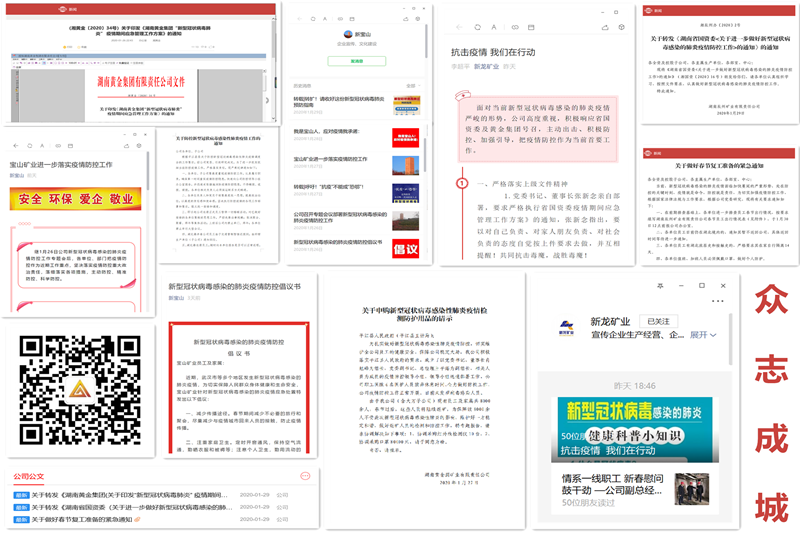Open message 宝山矿业进一步落实疫情防控工作 in history list

coord(356,165)
